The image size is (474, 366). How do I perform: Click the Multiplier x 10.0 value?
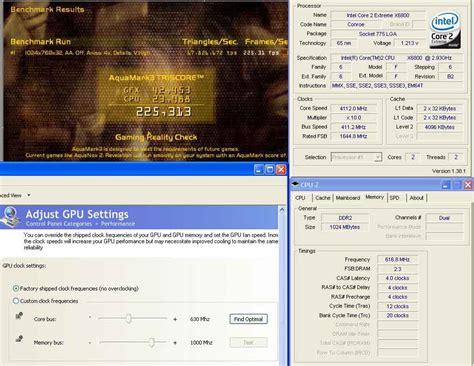pyautogui.click(x=354, y=118)
